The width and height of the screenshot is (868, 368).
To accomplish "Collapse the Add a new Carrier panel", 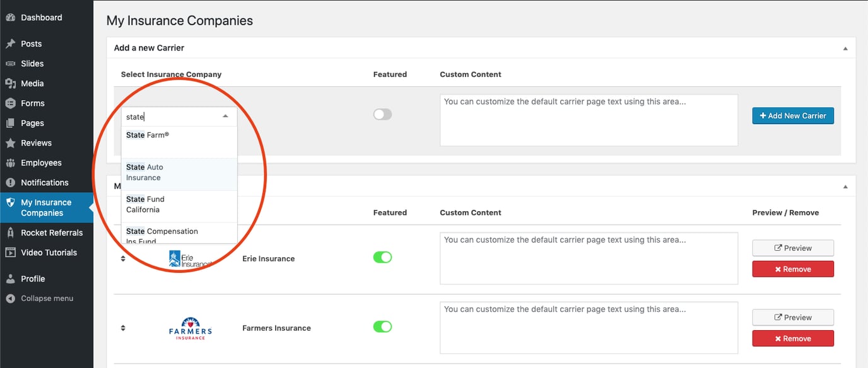I will point(846,47).
